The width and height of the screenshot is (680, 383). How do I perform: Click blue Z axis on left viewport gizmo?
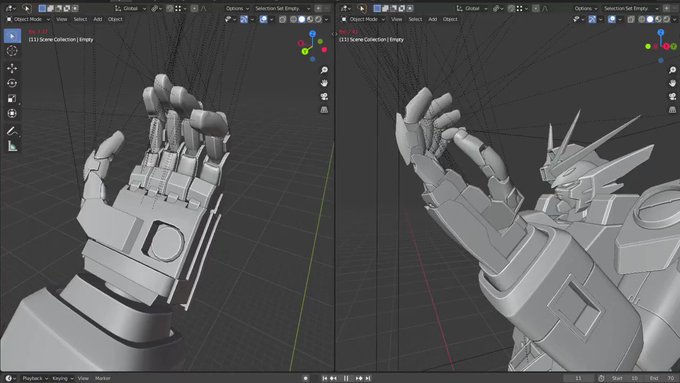click(312, 34)
